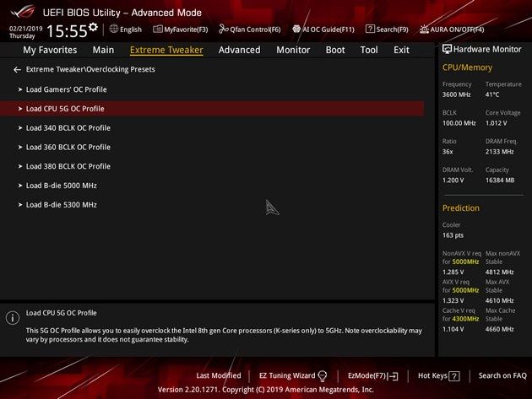
Task: Expand Load CPU 5G OC Profile arrow
Action: point(20,109)
